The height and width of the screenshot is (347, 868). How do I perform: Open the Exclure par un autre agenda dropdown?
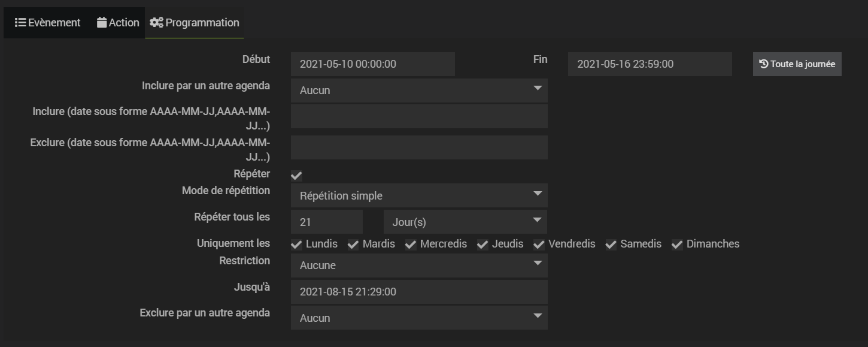tap(419, 318)
